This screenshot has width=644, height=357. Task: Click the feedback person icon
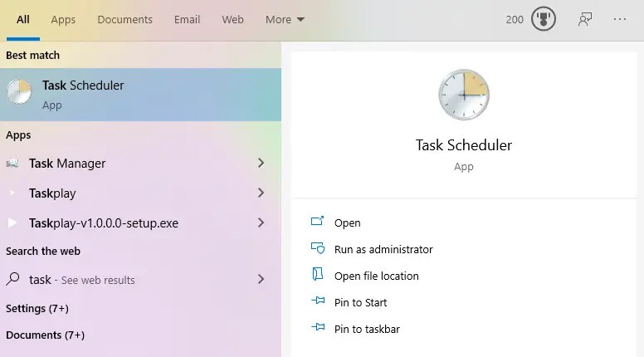click(x=586, y=19)
